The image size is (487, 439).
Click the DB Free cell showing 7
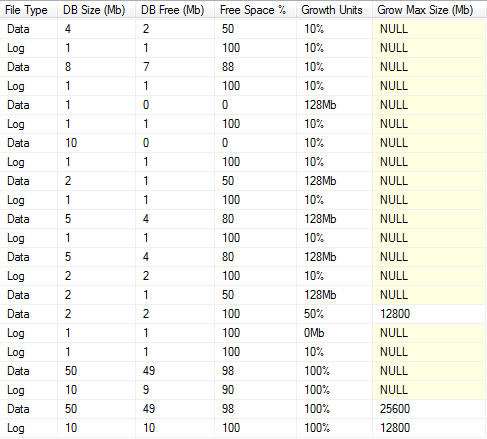click(x=175, y=67)
